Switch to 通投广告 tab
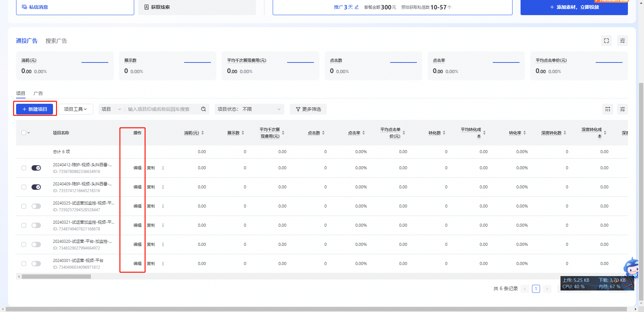Screen dimensions: 644x312 [x=27, y=41]
